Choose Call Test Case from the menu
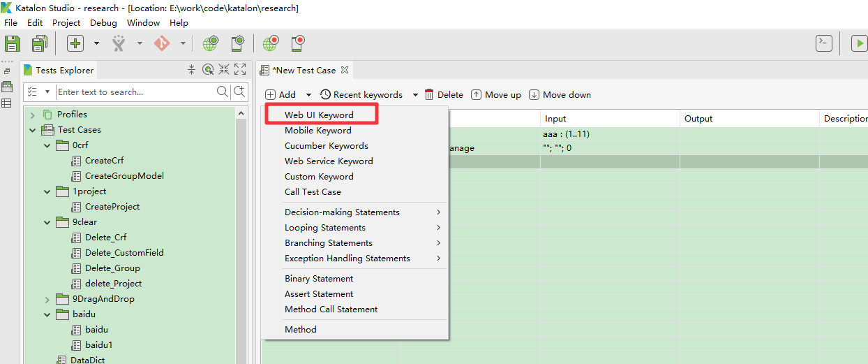868x364 pixels. [x=313, y=191]
